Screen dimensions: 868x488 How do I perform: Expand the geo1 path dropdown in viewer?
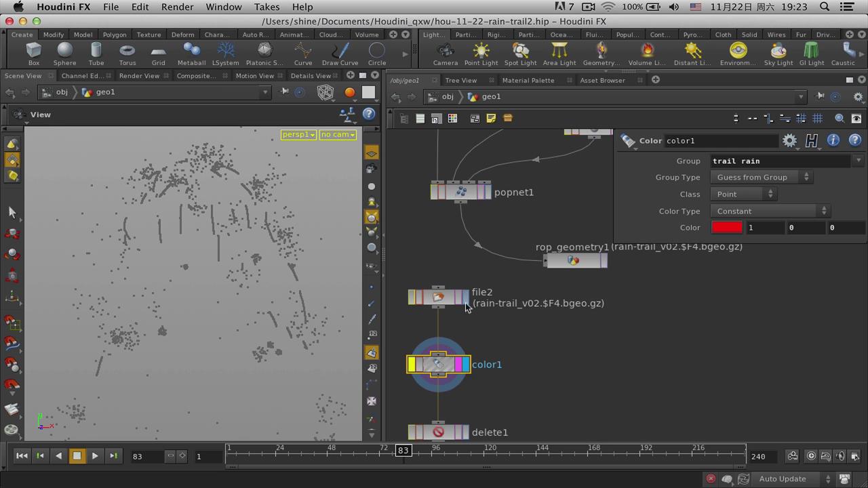point(265,92)
